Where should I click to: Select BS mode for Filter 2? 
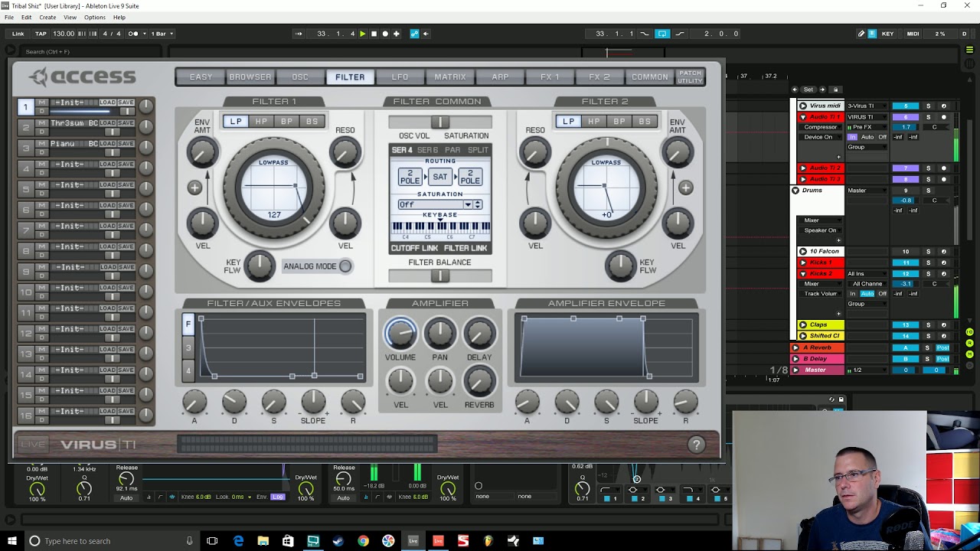click(645, 121)
